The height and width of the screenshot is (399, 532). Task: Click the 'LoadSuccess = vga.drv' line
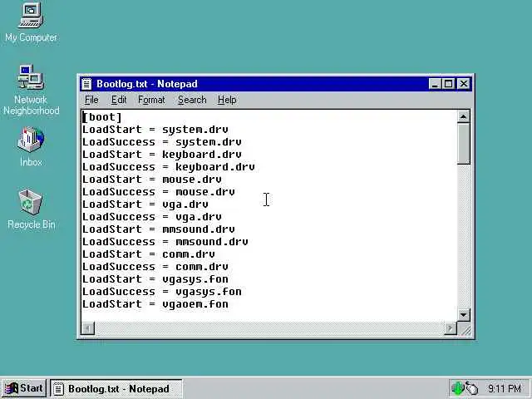point(152,217)
